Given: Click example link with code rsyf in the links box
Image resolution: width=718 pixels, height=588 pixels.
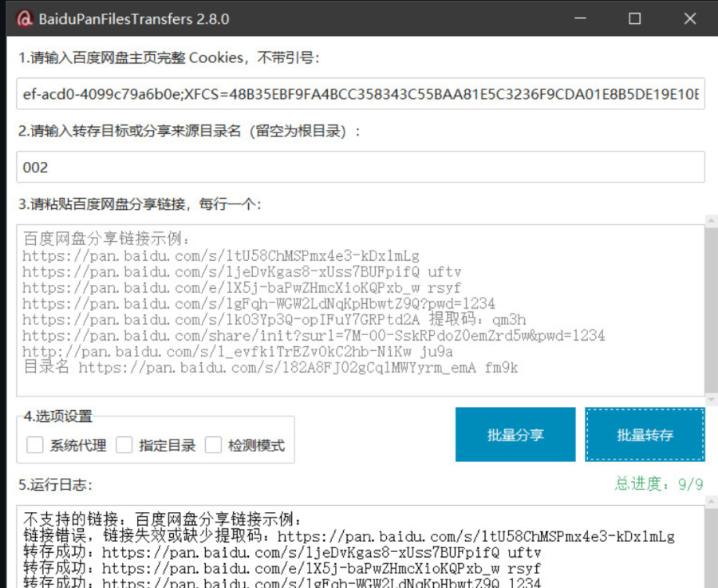Looking at the screenshot, I should click(x=241, y=287).
